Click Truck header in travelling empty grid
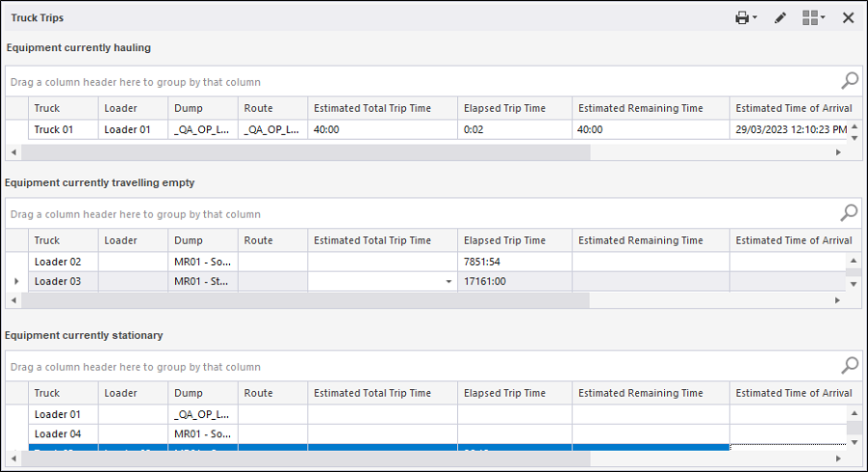 pos(64,241)
